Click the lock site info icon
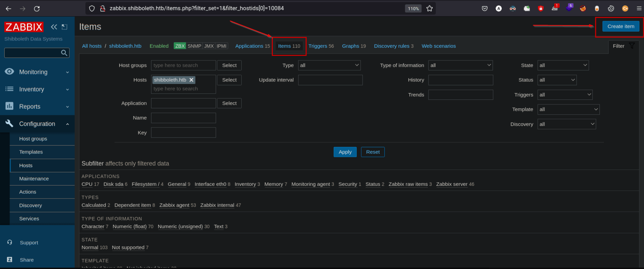Image resolution: width=644 pixels, height=269 pixels. [103, 8]
